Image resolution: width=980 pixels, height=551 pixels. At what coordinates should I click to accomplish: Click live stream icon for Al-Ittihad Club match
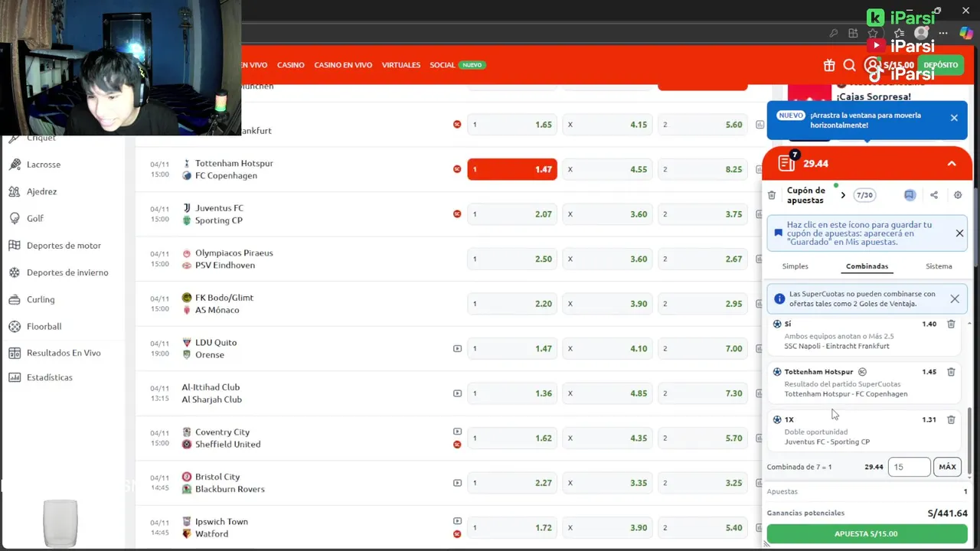(x=457, y=393)
